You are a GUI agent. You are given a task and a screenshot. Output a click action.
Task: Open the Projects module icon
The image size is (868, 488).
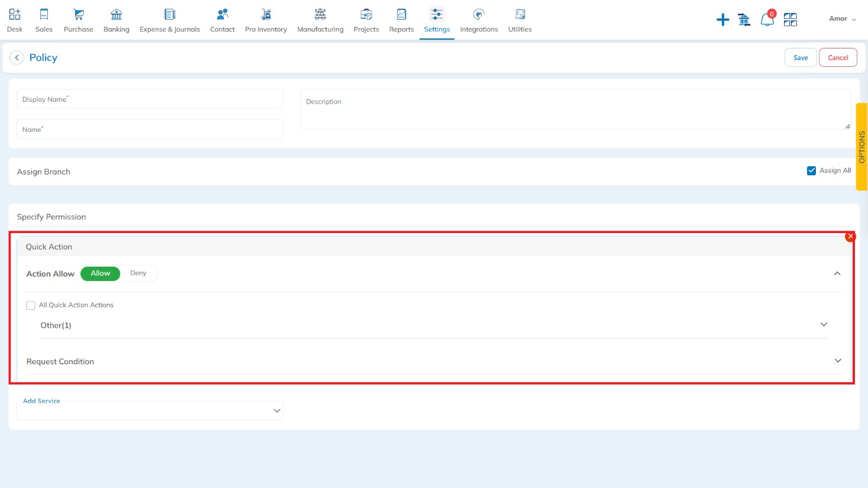(x=366, y=14)
